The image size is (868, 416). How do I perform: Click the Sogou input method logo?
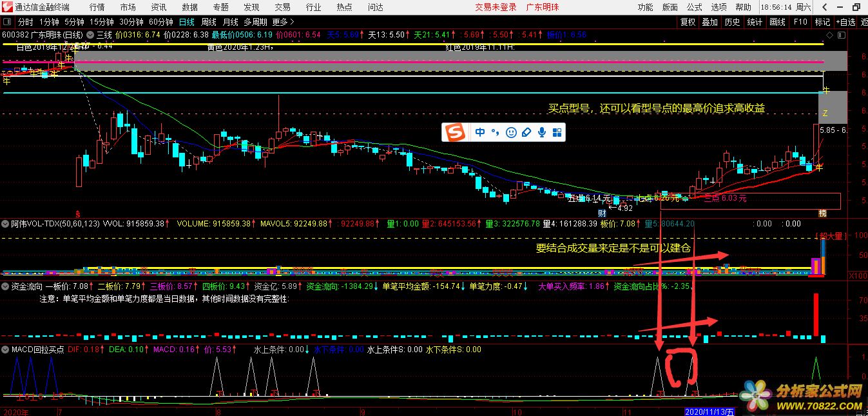click(456, 132)
